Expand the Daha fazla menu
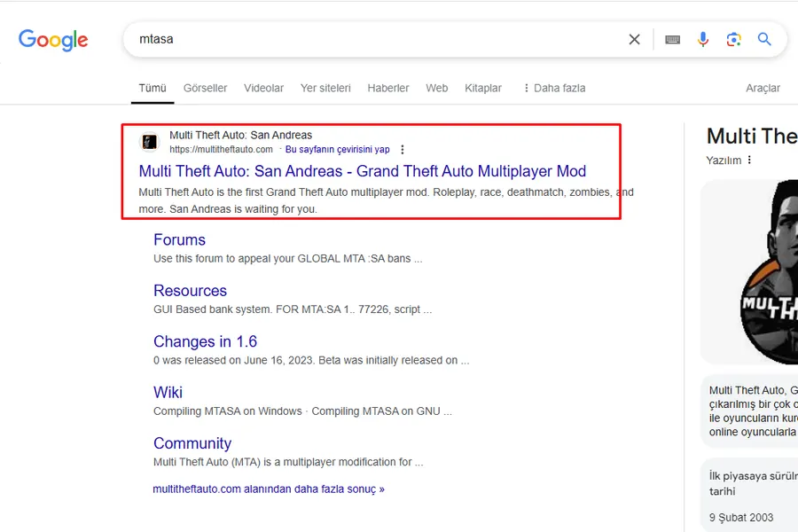Viewport: 798px width, 532px height. coord(554,88)
